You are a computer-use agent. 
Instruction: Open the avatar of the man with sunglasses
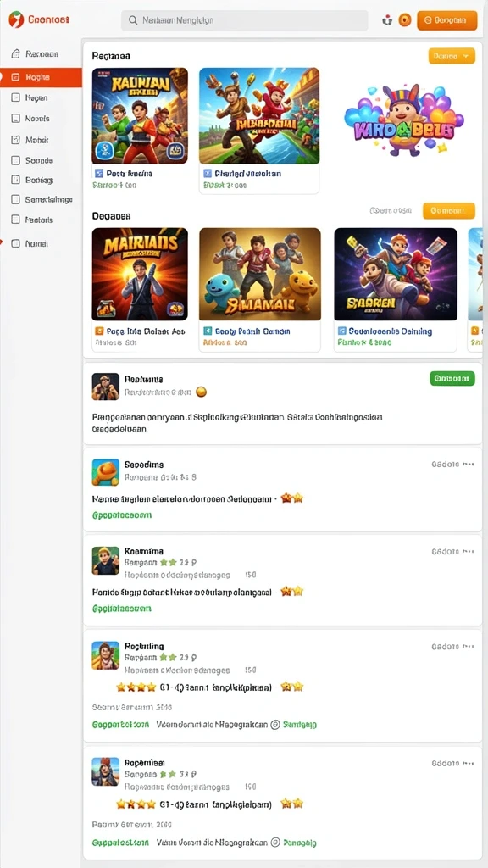(106, 387)
